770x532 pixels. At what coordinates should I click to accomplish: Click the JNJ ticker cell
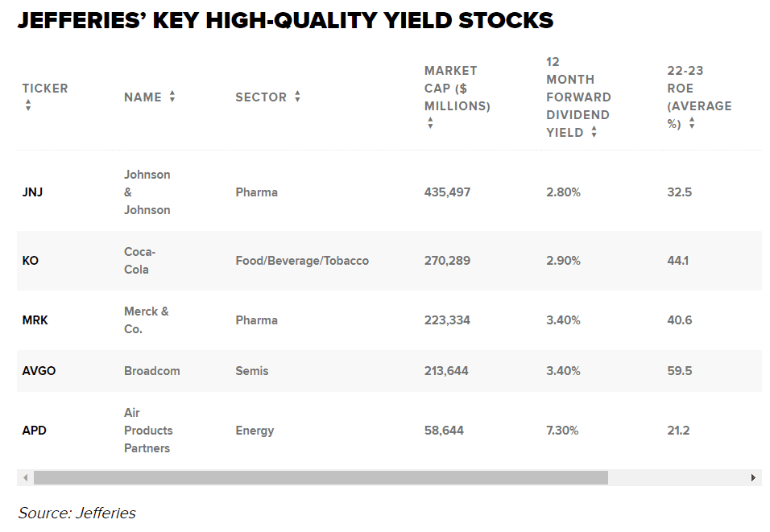(32, 192)
